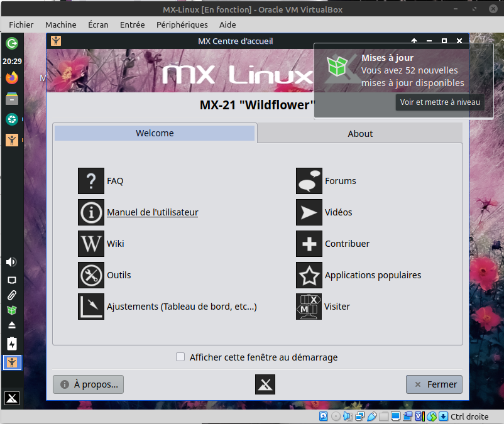Open the Périphériques menu
The height and width of the screenshot is (424, 504).
pos(182,24)
